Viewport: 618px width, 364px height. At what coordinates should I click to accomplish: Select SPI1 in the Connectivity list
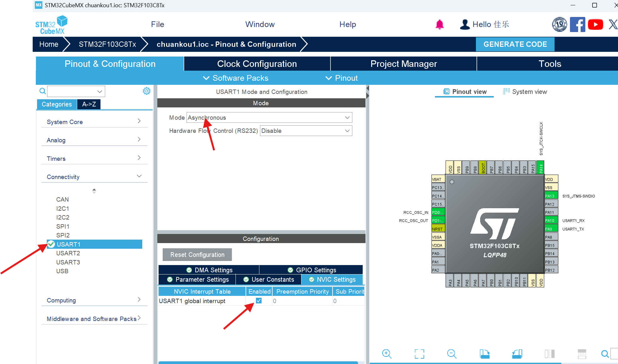63,226
